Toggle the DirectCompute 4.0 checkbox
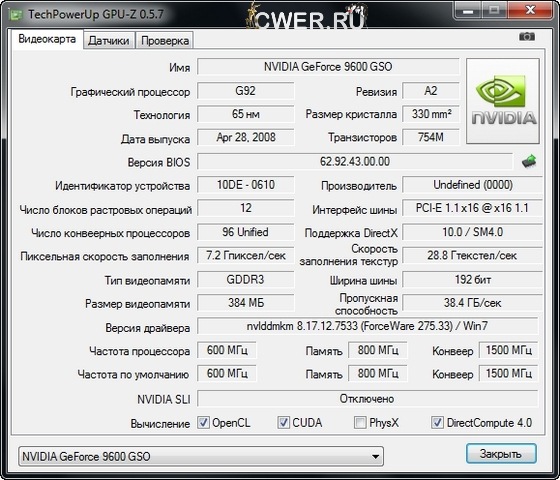The image size is (560, 480). pyautogui.click(x=438, y=422)
